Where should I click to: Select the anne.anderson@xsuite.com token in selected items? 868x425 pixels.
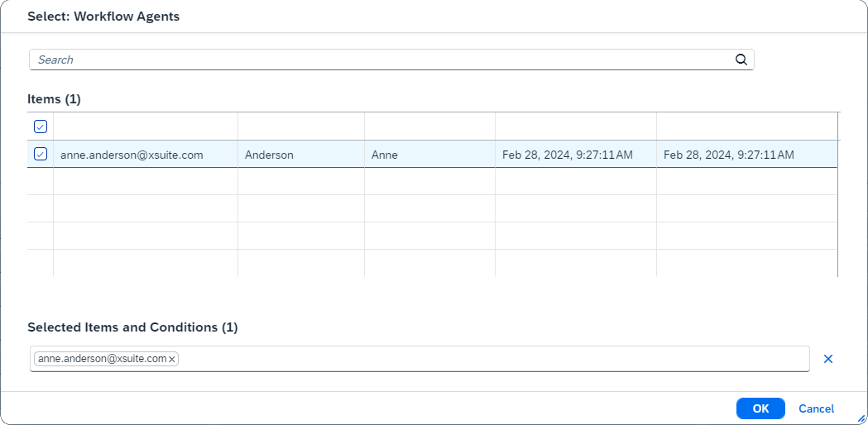(102, 359)
